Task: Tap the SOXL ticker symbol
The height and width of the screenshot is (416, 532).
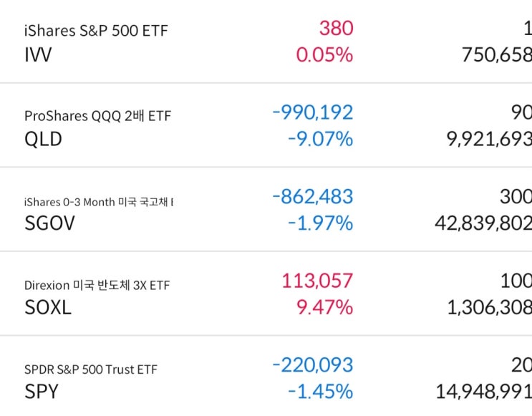Action: pos(48,308)
